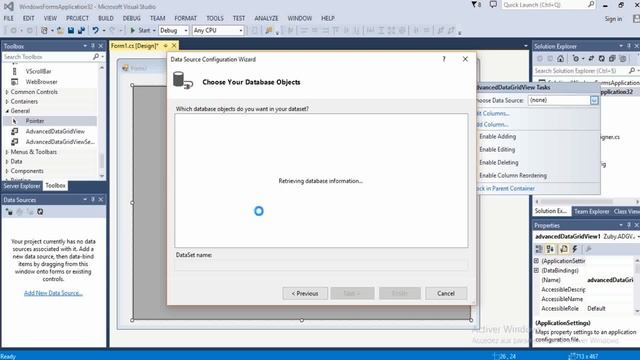Click the Toolbox search magnifier icon

96,57
